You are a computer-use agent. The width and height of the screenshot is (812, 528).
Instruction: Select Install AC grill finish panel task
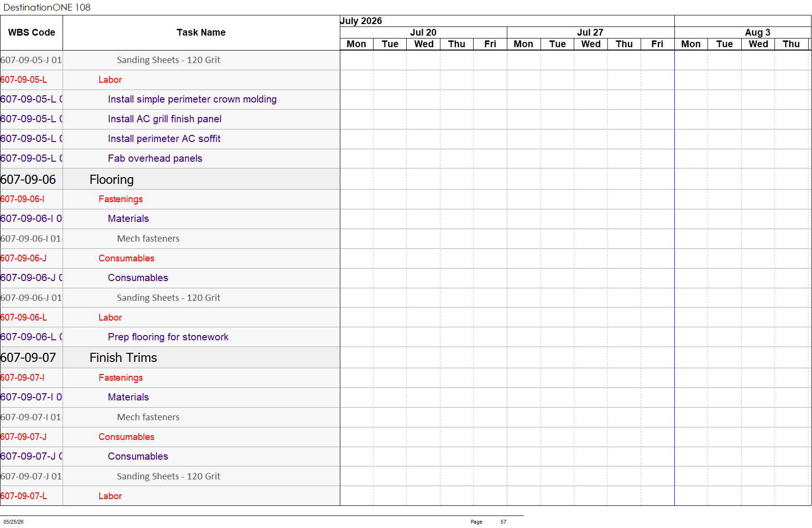pyautogui.click(x=165, y=119)
